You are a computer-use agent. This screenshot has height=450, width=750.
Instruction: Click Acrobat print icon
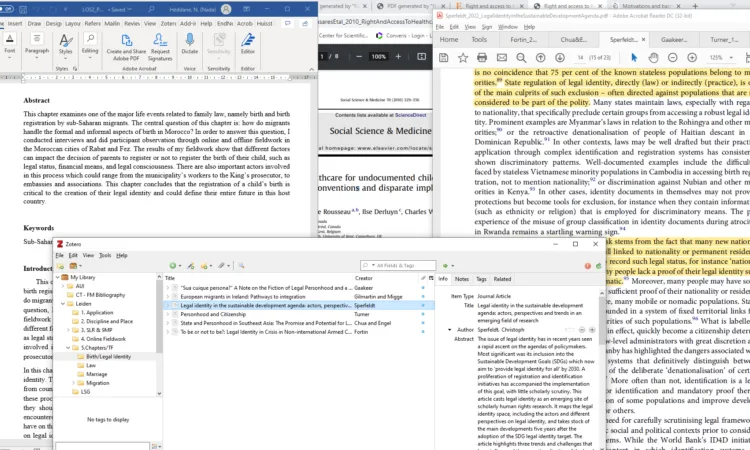tap(482, 57)
